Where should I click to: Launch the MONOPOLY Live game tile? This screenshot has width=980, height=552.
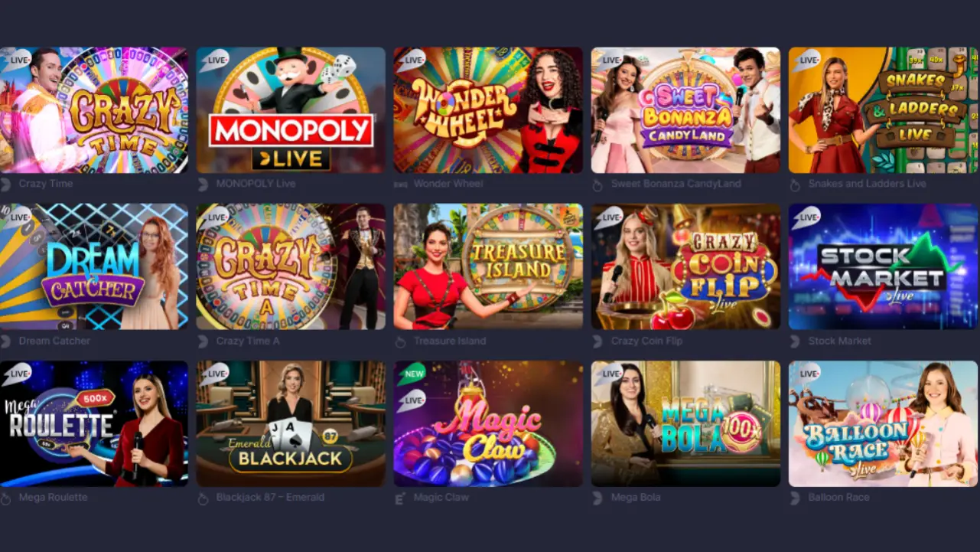click(291, 110)
